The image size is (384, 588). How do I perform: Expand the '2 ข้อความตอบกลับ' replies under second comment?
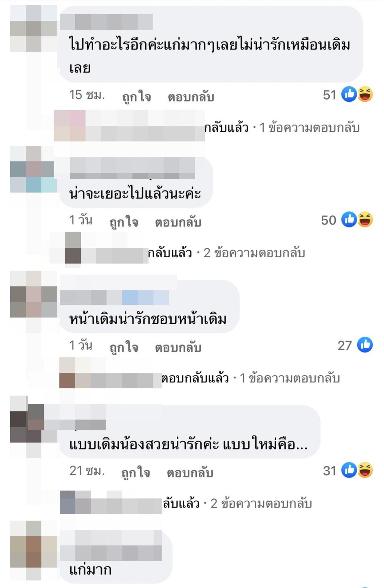[254, 253]
